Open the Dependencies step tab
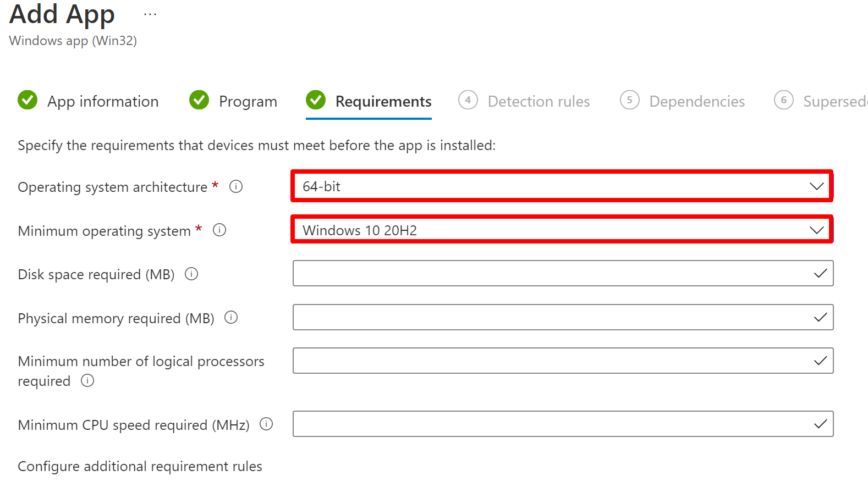The height and width of the screenshot is (498, 868). tap(696, 102)
